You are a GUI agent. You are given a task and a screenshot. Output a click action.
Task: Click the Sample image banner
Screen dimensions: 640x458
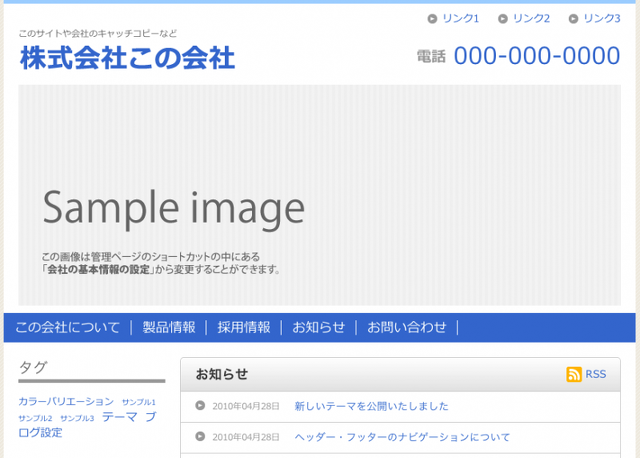[319, 195]
